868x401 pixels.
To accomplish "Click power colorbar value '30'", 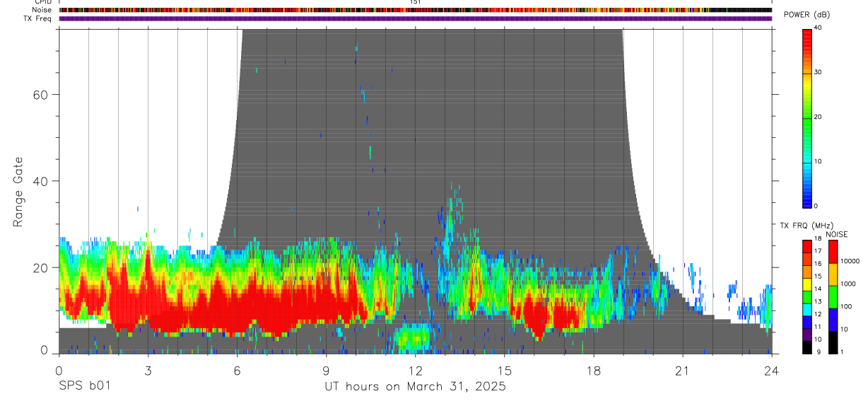I will pyautogui.click(x=818, y=72).
